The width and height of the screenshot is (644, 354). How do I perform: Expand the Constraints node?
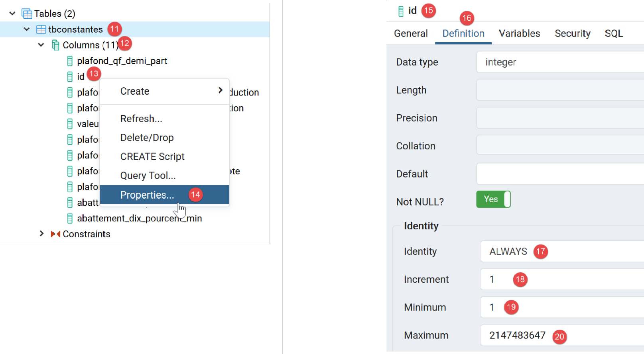pyautogui.click(x=41, y=234)
